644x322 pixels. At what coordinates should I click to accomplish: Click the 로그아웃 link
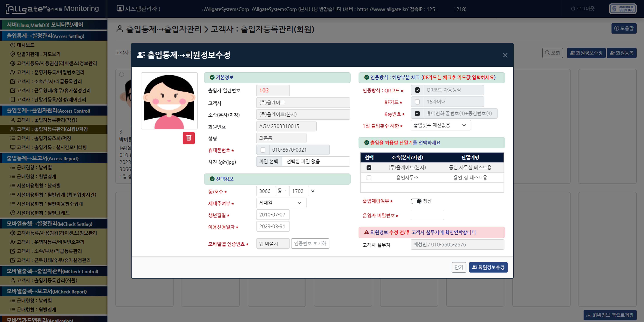click(583, 9)
